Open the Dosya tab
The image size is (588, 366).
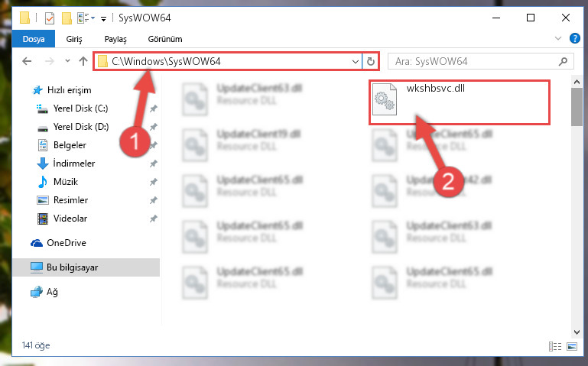pyautogui.click(x=34, y=39)
